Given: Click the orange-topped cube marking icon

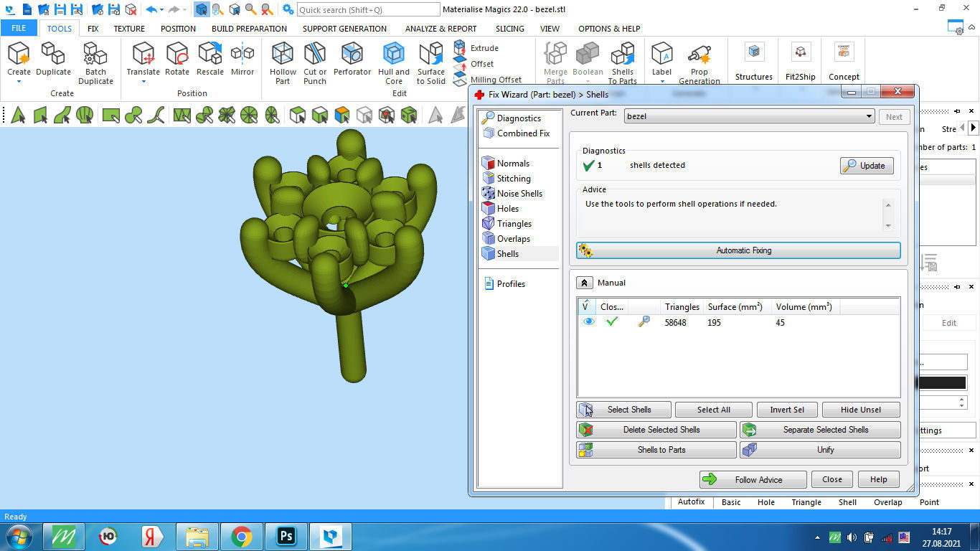Looking at the screenshot, I should pos(342,115).
